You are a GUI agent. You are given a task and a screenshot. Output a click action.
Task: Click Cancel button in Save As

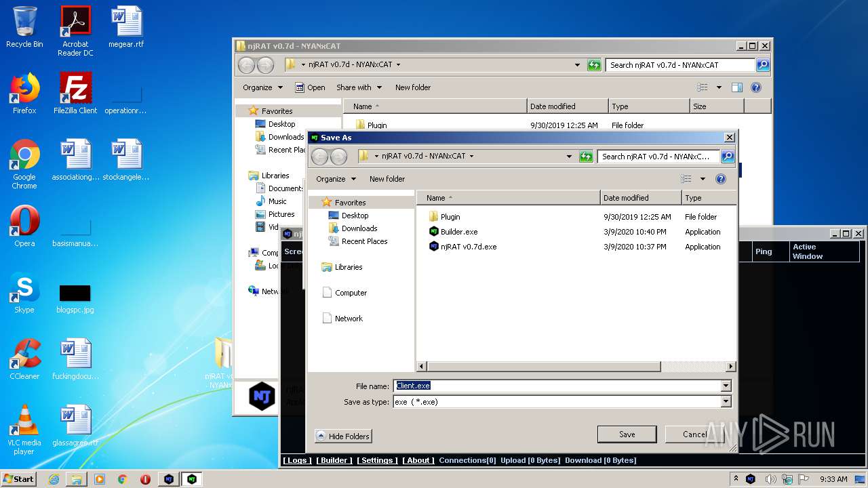pyautogui.click(x=694, y=434)
